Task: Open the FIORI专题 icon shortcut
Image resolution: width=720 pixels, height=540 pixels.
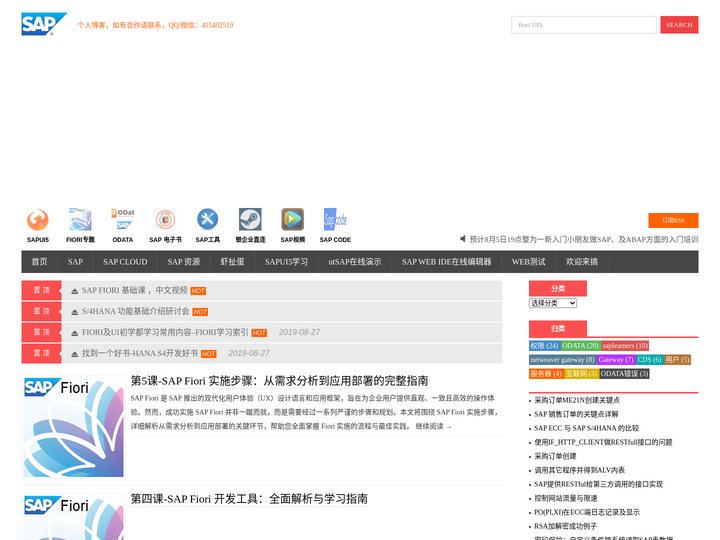Action: pos(80,220)
